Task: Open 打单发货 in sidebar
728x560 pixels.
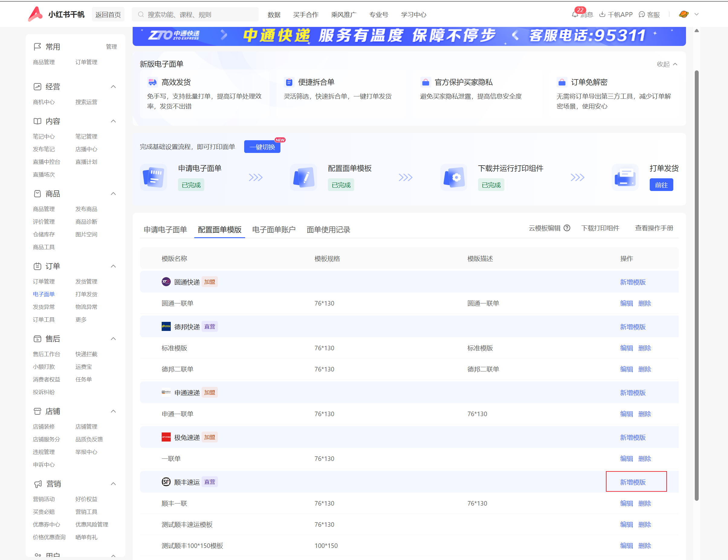Action: click(86, 294)
